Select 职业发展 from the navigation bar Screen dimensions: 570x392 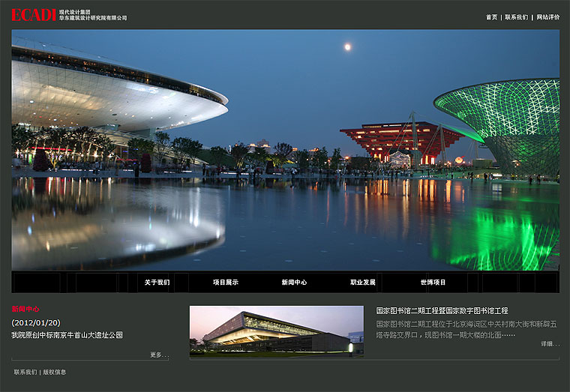click(x=363, y=283)
